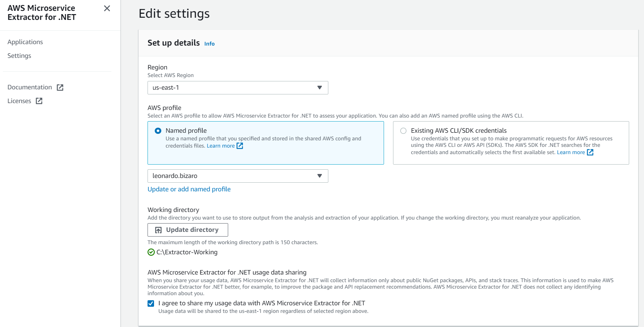Click the green checkmark beside C:\Extractor-Working
Image resolution: width=644 pixels, height=327 pixels.
pos(151,252)
